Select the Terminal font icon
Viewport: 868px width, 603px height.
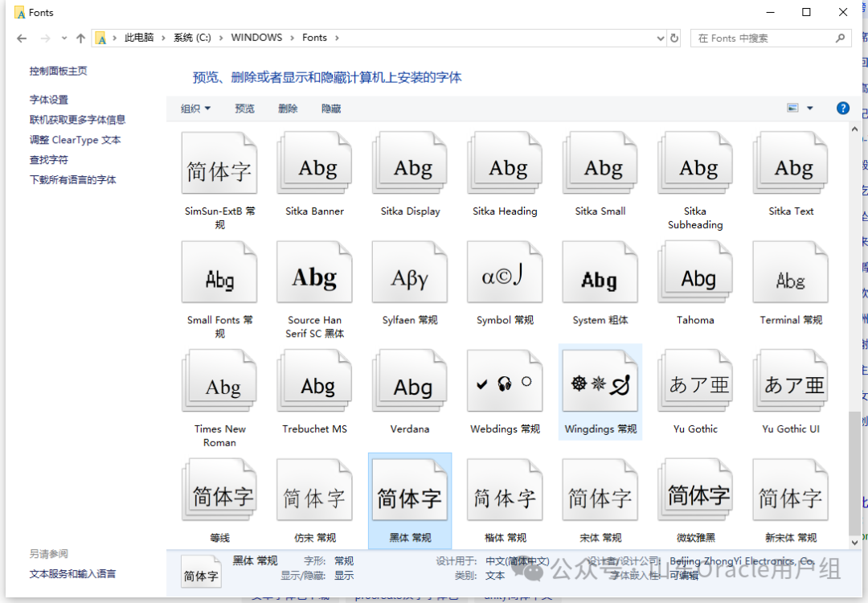(x=791, y=272)
